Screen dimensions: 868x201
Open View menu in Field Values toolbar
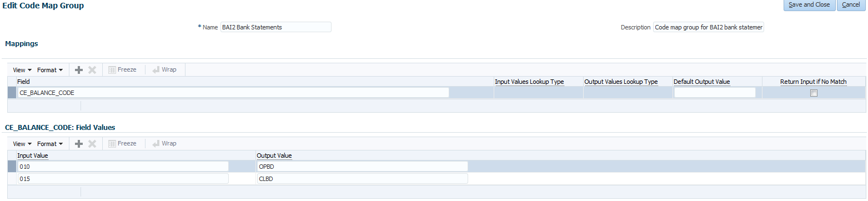tap(22, 143)
